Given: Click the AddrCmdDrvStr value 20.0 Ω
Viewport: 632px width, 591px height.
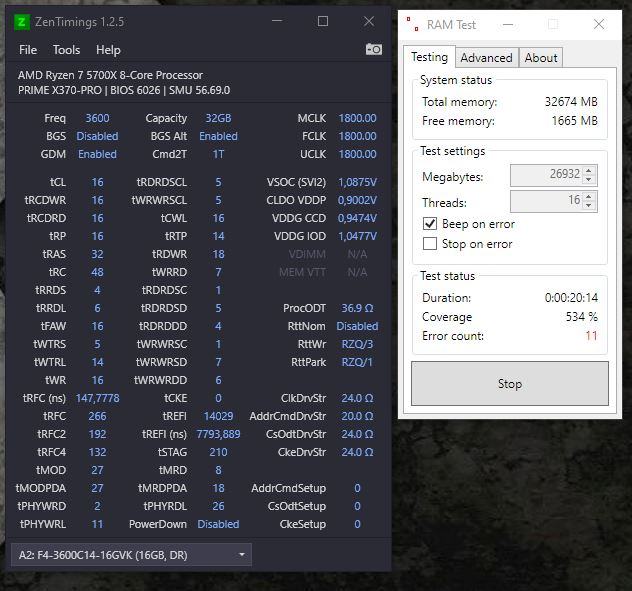Looking at the screenshot, I should 357,416.
